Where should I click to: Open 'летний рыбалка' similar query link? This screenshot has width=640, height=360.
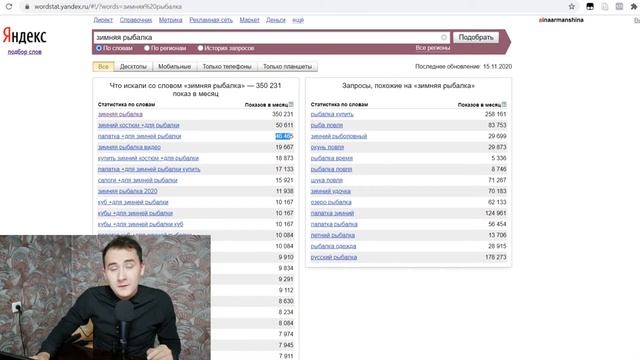tap(333, 236)
